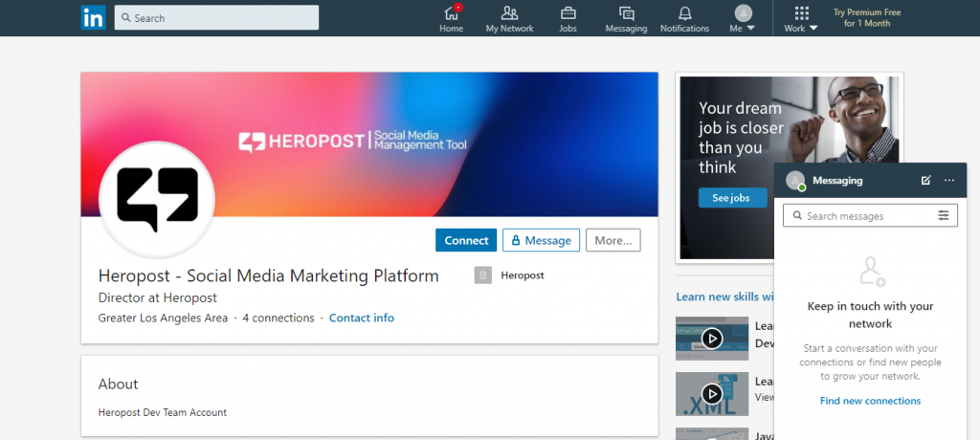The width and height of the screenshot is (980, 440).
Task: Play the first learning video thumbnail
Action: coord(712,338)
